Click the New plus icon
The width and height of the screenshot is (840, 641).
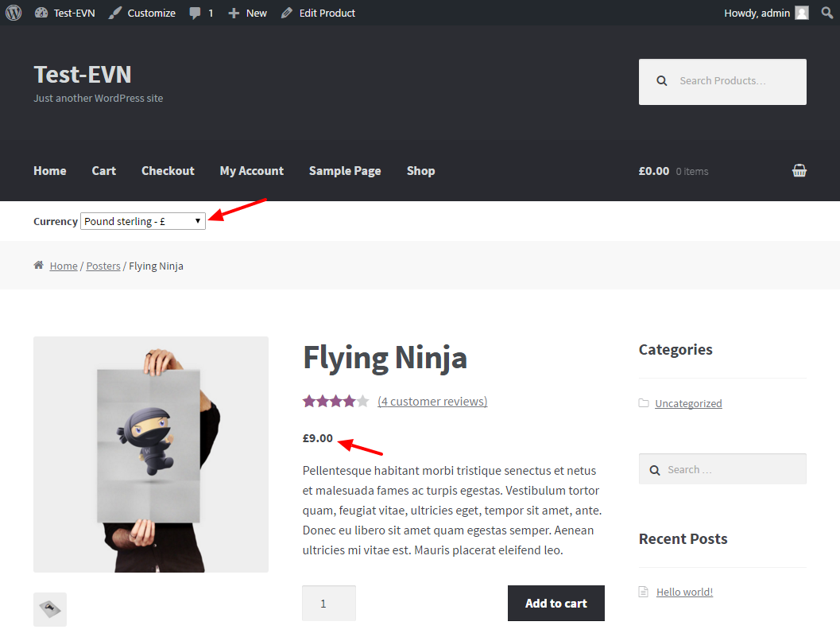(234, 13)
